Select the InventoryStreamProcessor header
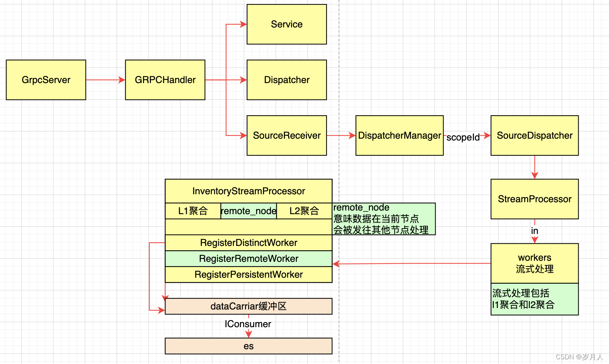Image resolution: width=609 pixels, height=364 pixels. click(x=249, y=191)
